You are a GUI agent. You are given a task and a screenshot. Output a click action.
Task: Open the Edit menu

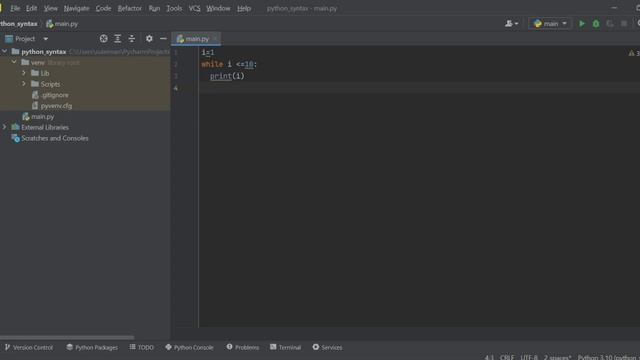click(x=31, y=8)
